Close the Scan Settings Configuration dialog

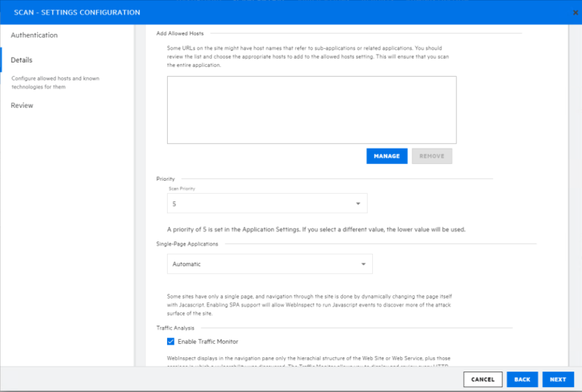[576, 13]
